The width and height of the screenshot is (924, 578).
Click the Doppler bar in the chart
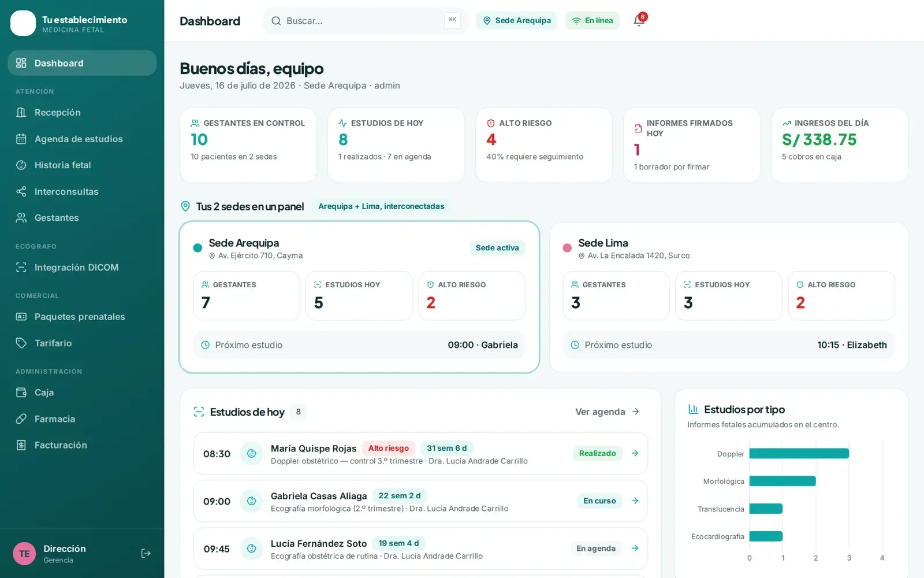(799, 454)
